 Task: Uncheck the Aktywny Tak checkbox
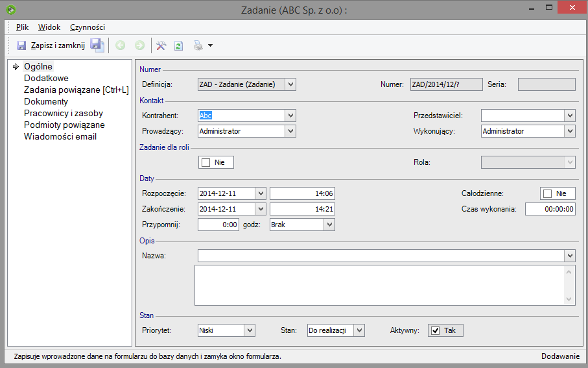[x=436, y=331]
